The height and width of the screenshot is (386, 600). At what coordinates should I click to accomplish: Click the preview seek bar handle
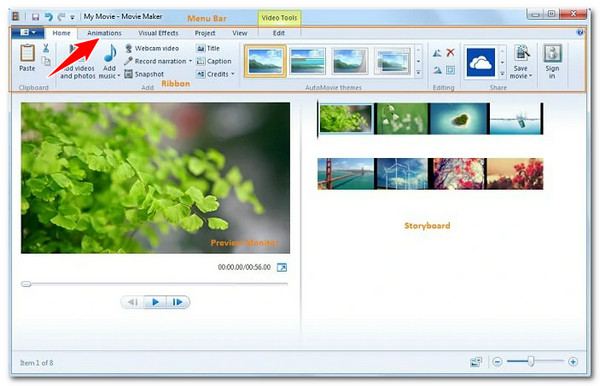(26, 284)
